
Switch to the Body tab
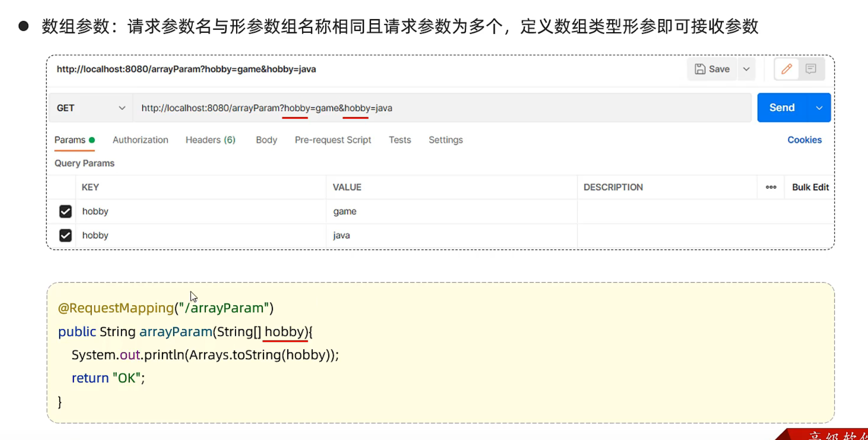[x=267, y=140]
